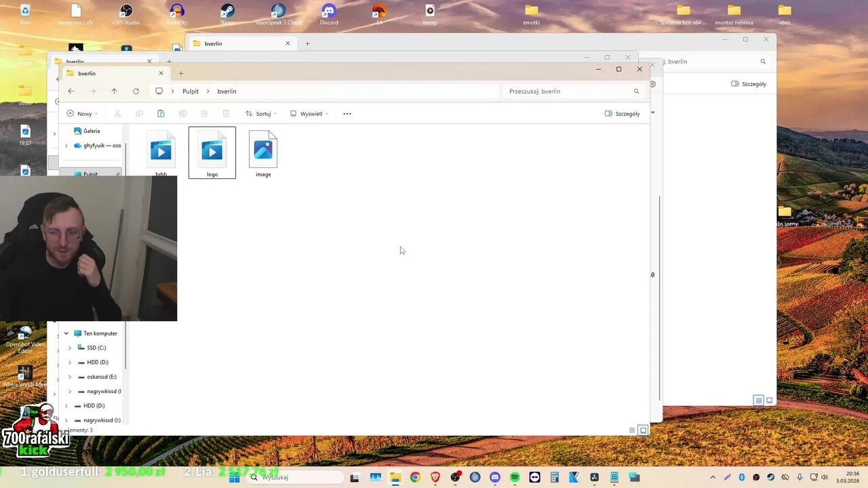Toggle Szczegóły pane in the back right window

point(749,84)
